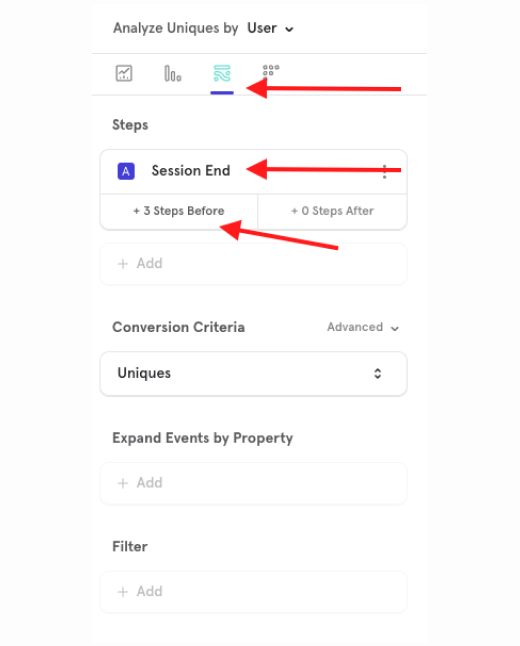The width and height of the screenshot is (520, 646).
Task: Click the User chevron arrow
Action: [289, 29]
